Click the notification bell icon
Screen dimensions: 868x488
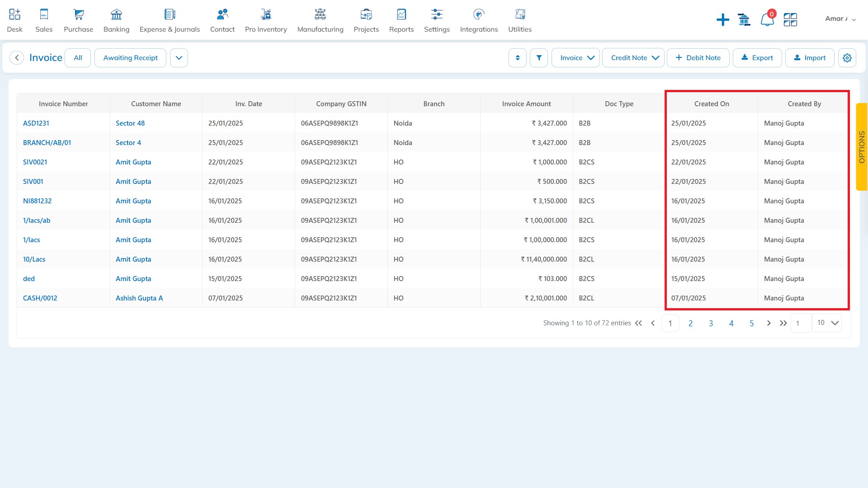click(766, 19)
